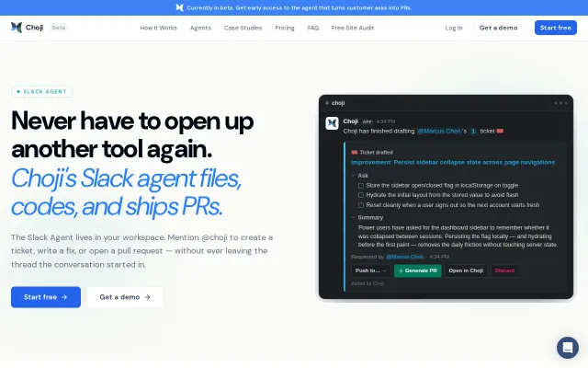This screenshot has height=368, width=588.
Task: Go to Case Studies nav item
Action: click(243, 28)
